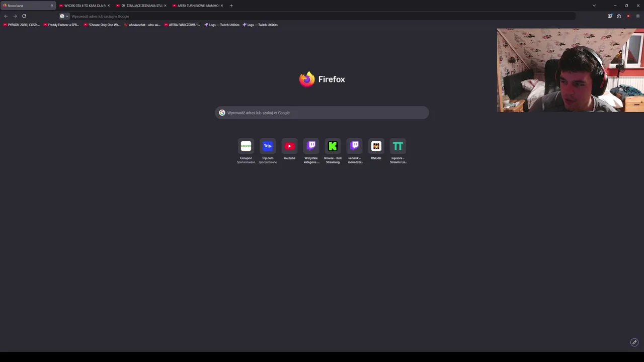The image size is (644, 362).
Task: Close the 'AFERY TURNIEJOWE' tab
Action: (222, 6)
